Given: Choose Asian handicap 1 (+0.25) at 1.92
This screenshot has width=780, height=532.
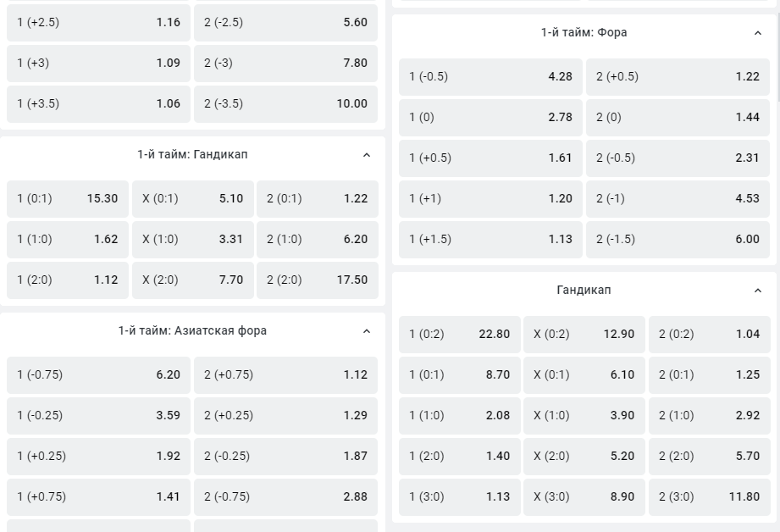Looking at the screenshot, I should tap(98, 456).
